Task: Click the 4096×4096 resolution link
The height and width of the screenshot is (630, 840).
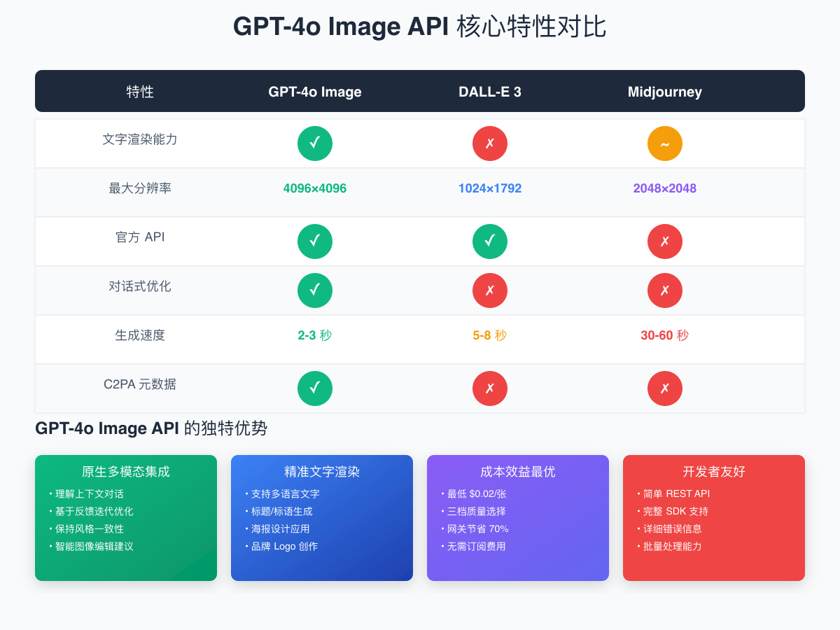Action: pos(315,188)
